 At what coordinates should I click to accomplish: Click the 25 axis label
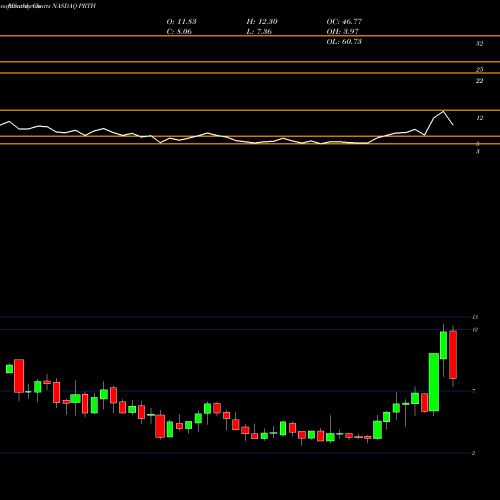pyautogui.click(x=479, y=70)
